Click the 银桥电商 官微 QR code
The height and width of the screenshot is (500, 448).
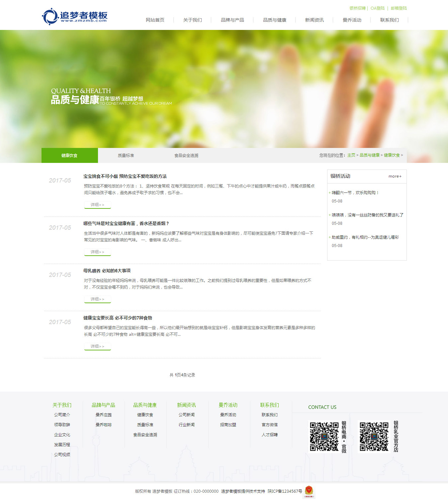(324, 437)
